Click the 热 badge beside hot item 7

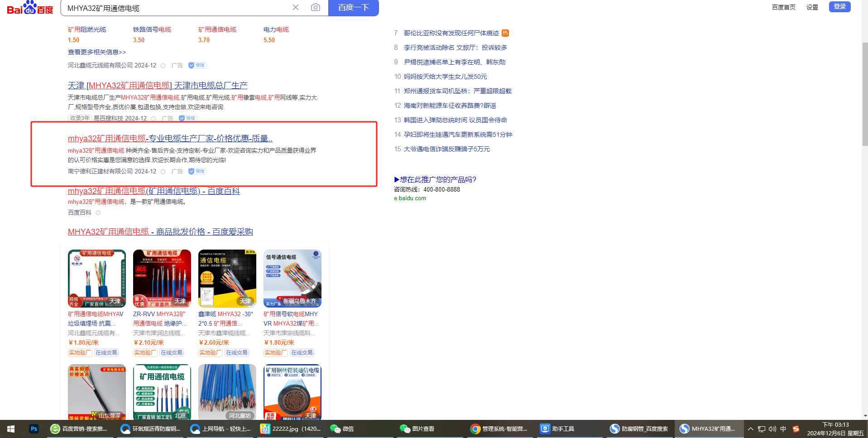505,33
